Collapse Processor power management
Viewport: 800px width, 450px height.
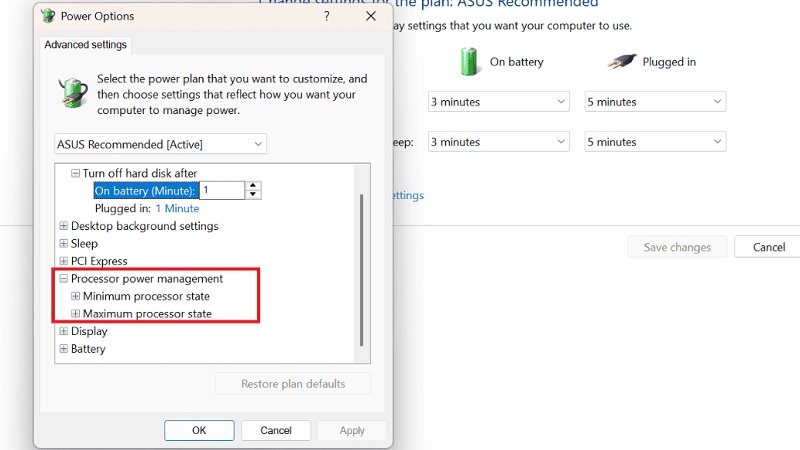tap(64, 279)
